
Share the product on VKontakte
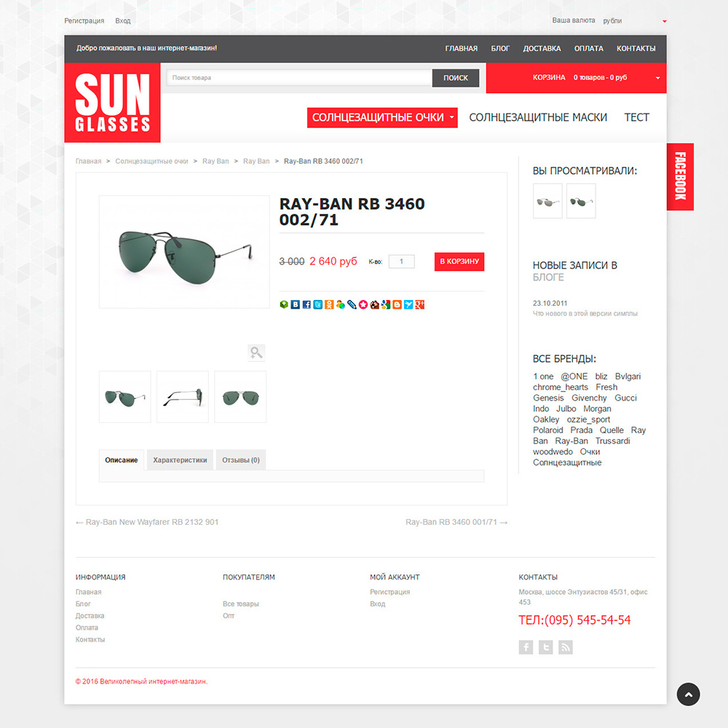point(296,304)
